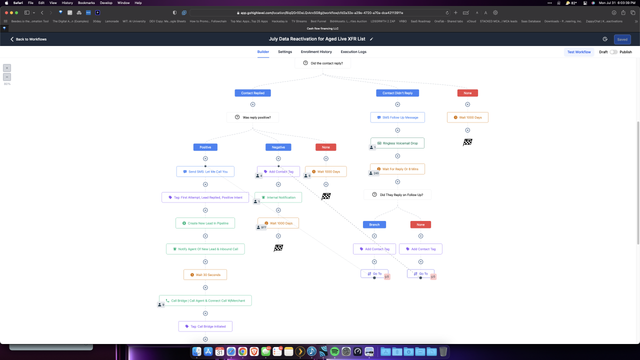Open the Wait 30 Seconds step
The image size is (640, 360).
coord(205,275)
